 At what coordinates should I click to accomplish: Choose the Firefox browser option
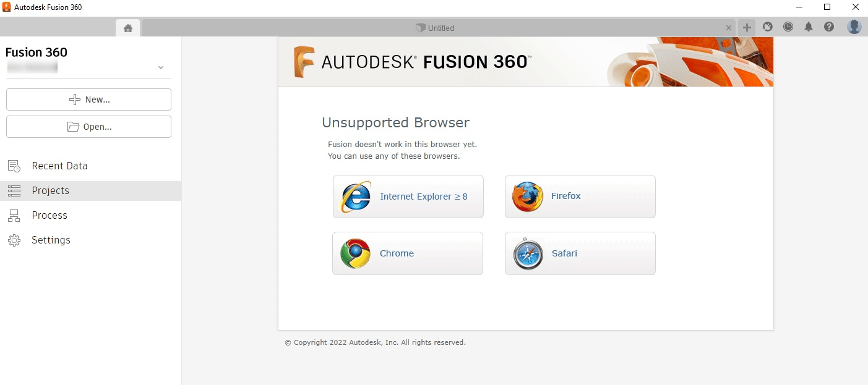[580, 197]
